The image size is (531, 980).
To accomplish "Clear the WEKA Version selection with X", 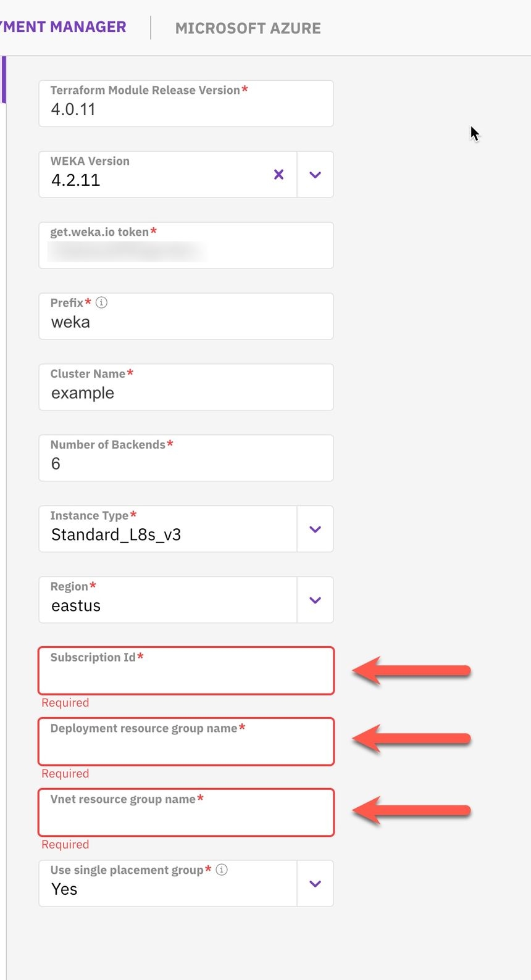I will 278,175.
